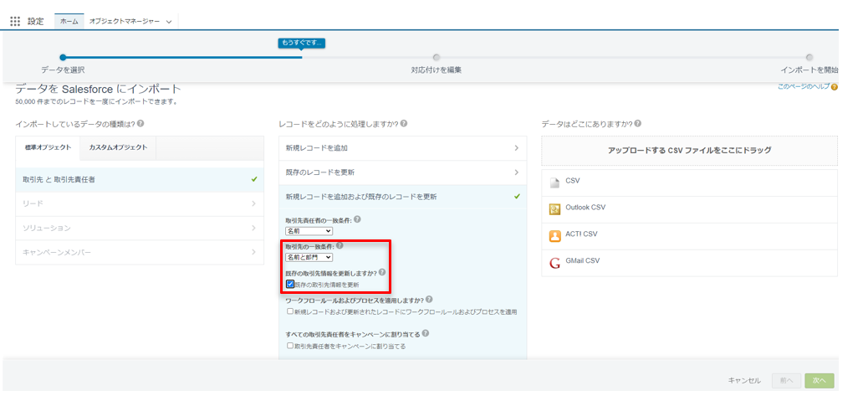Click help icon beside インポートしているデータの種類は?

(x=140, y=124)
